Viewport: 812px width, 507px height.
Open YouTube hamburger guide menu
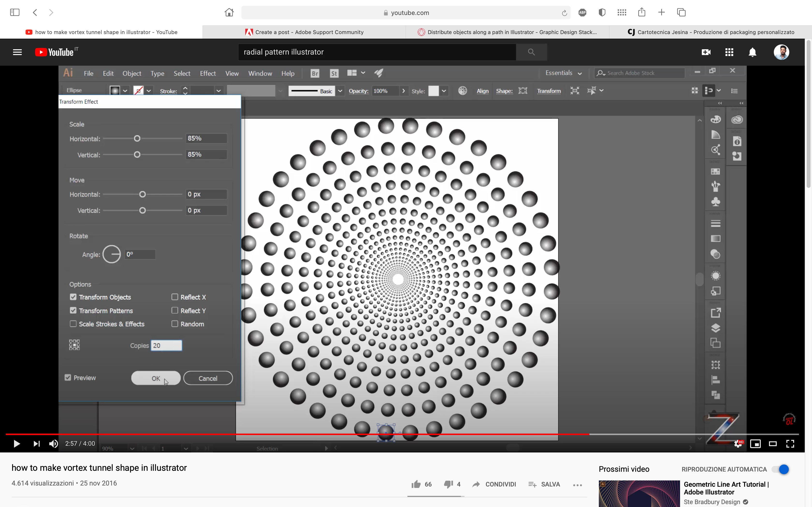(17, 52)
